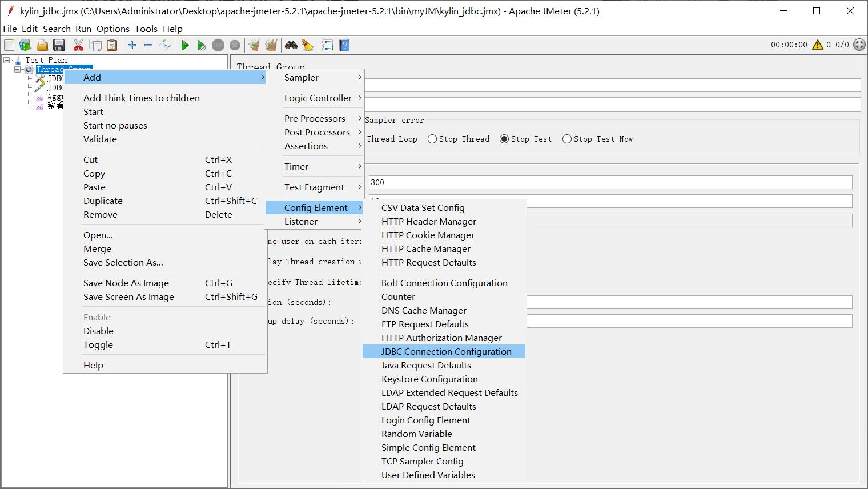Image resolution: width=868 pixels, height=489 pixels.
Task: Open the Function Helper toolbar icon
Action: [327, 45]
